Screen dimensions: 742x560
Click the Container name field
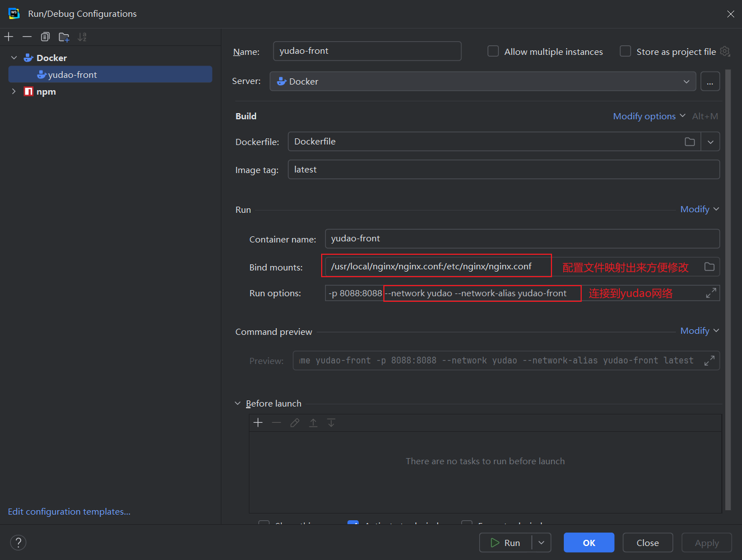[522, 239]
